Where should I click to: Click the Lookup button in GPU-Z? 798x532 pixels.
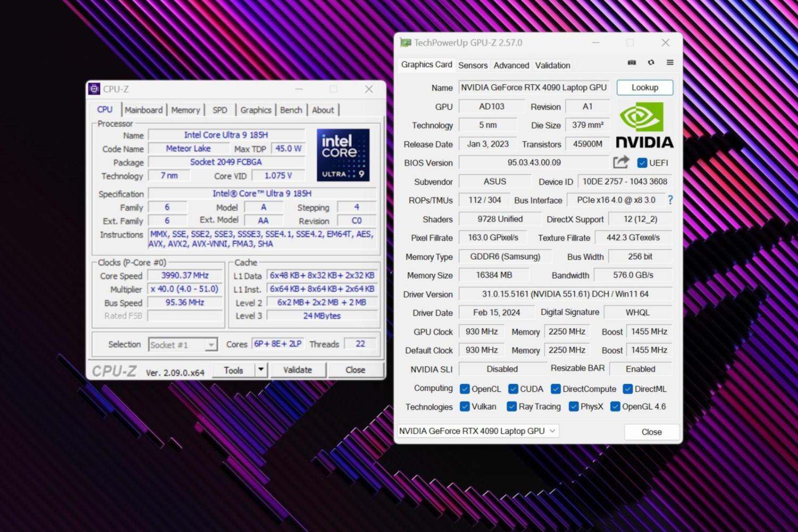click(x=645, y=87)
